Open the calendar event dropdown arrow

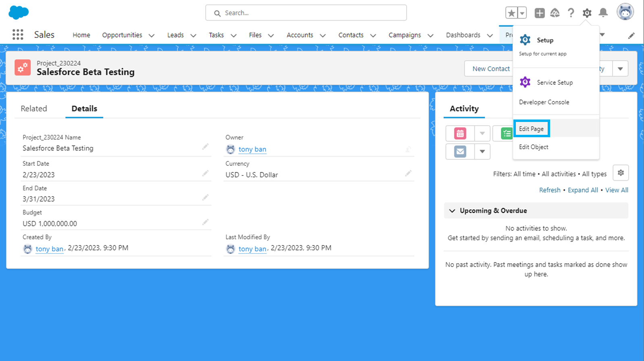[482, 133]
